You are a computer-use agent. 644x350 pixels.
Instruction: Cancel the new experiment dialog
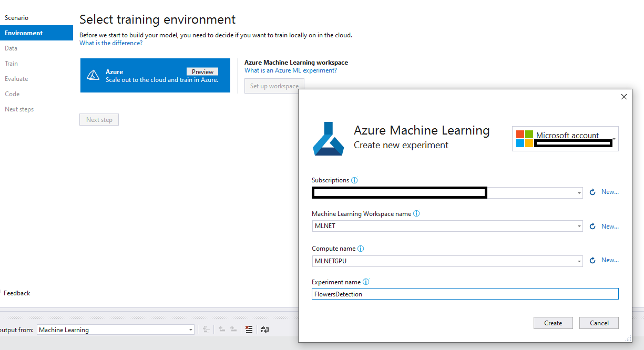click(599, 323)
